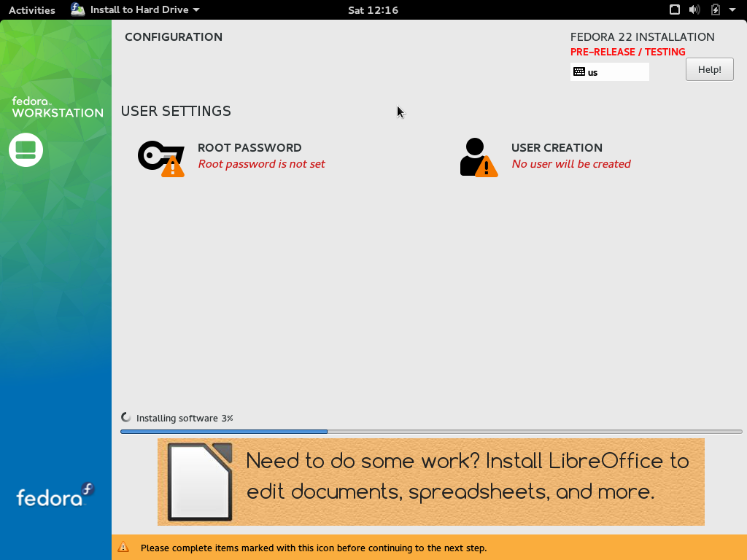The height and width of the screenshot is (560, 747).
Task: Click the Install to Hard Drive app icon
Action: pos(77,9)
